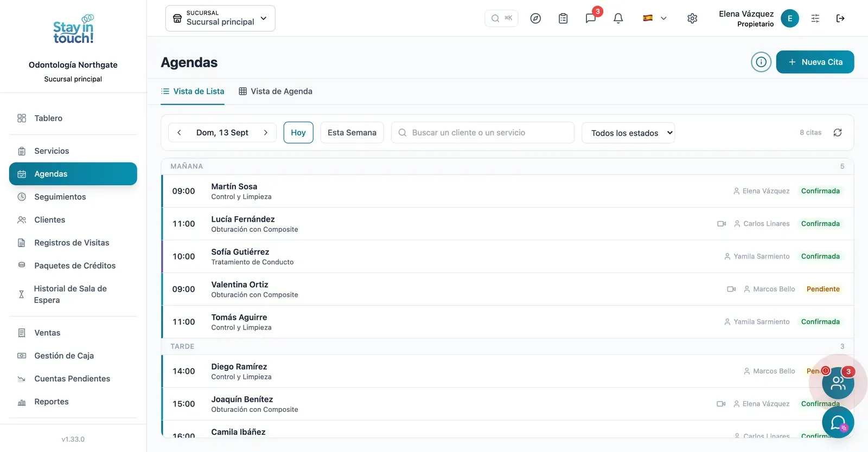
Task: Open Cuentas Pendientes in the sidebar
Action: pyautogui.click(x=73, y=379)
